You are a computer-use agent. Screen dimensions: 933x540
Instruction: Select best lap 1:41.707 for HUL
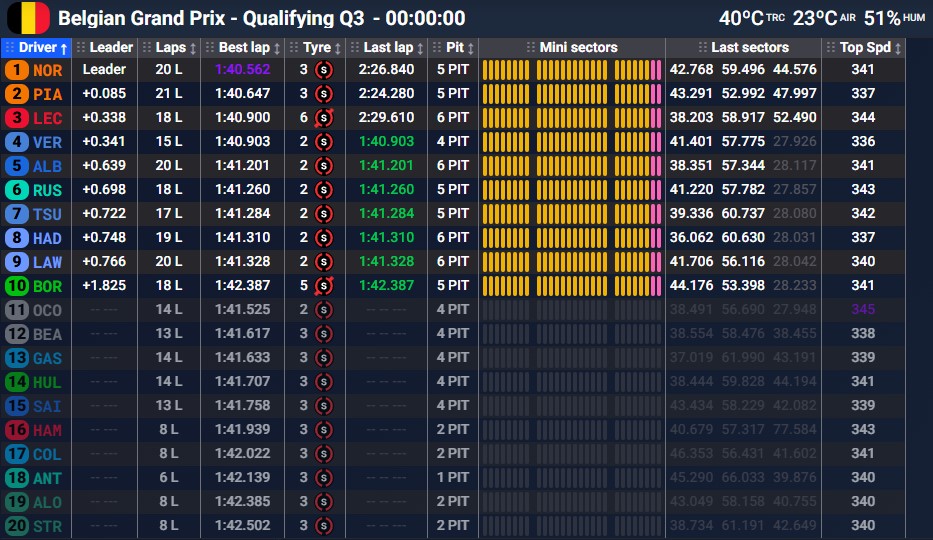pyautogui.click(x=243, y=381)
